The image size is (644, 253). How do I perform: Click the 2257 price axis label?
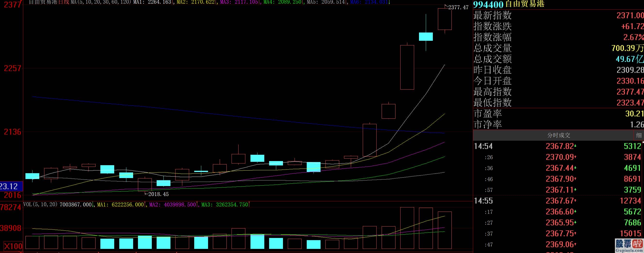click(12, 68)
